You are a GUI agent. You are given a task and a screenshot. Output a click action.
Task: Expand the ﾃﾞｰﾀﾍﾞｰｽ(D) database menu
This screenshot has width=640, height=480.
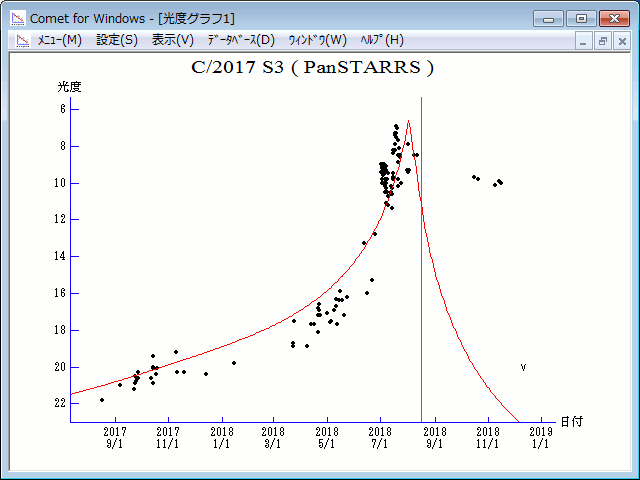240,40
